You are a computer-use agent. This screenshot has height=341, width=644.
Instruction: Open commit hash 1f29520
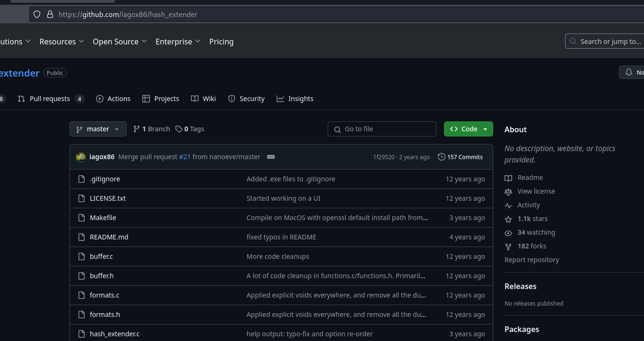click(383, 157)
